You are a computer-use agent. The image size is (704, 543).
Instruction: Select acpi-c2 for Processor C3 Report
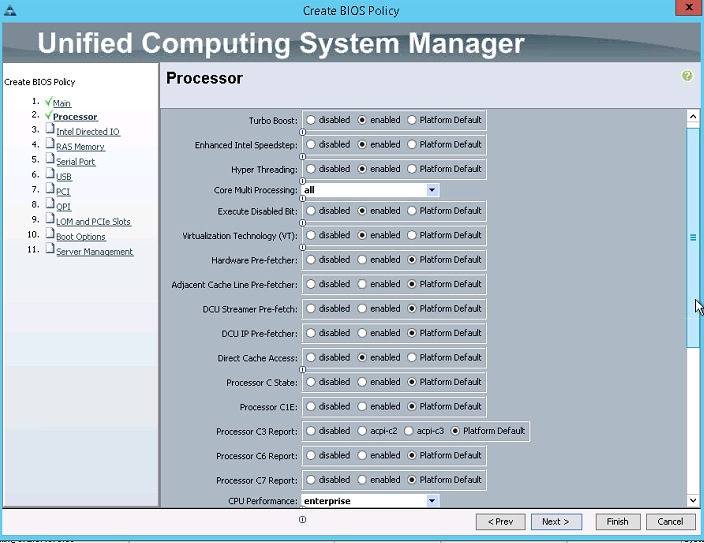362,431
